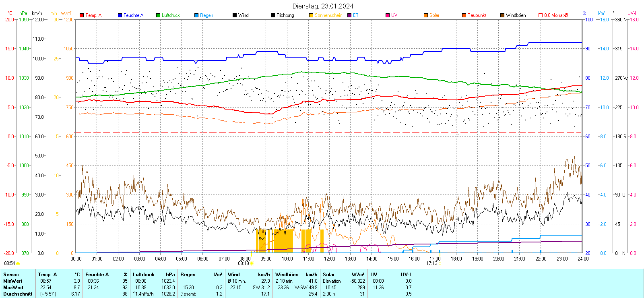Click the red Temp. A. legend square
Image resolution: width=644 pixels, height=298 pixels.
82,15
